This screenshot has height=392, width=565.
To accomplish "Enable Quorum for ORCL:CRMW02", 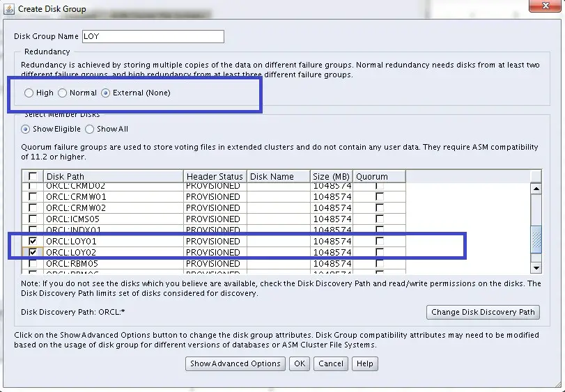I will click(x=380, y=207).
